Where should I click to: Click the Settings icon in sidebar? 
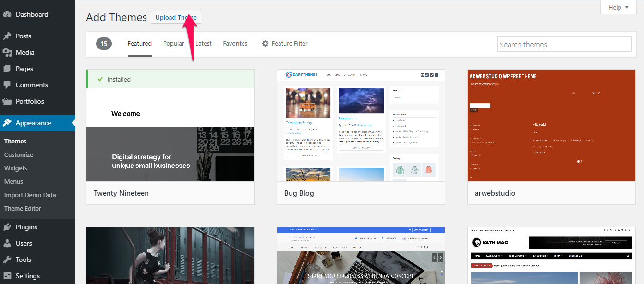[7, 276]
